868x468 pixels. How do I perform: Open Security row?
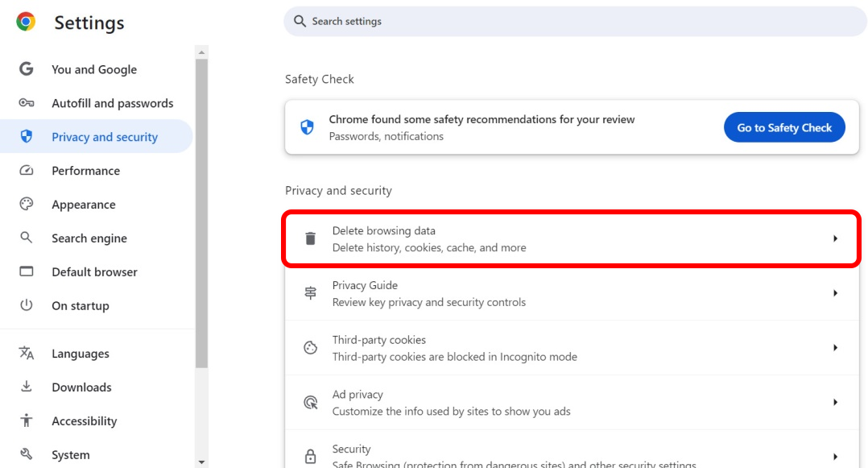pos(572,449)
